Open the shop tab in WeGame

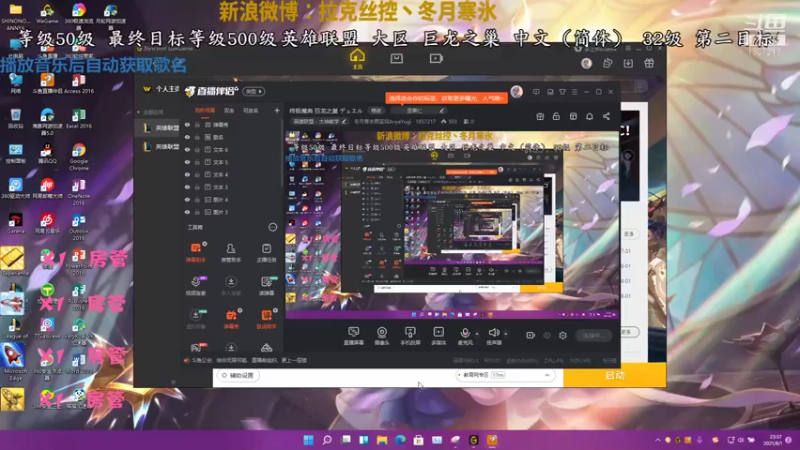[396, 59]
